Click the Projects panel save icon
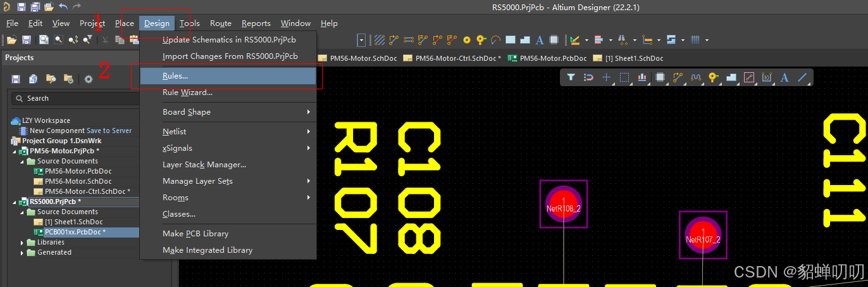 [16, 79]
